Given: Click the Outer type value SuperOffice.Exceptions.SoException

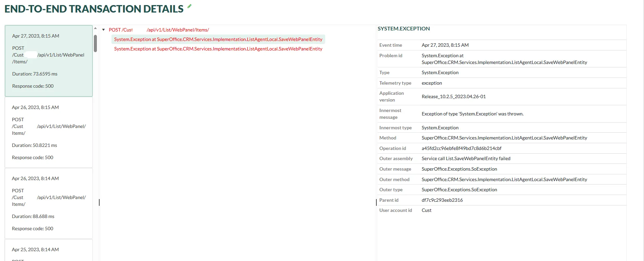Looking at the screenshot, I should pos(459,190).
